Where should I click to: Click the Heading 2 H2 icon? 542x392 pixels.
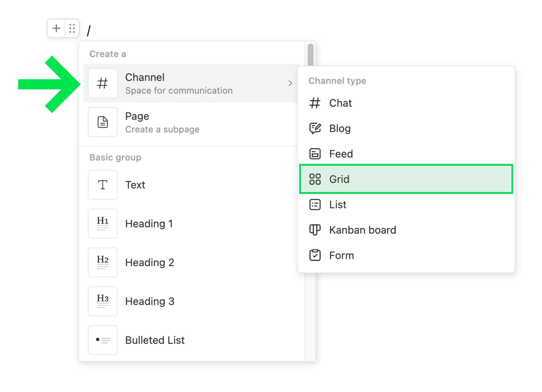coord(103,263)
